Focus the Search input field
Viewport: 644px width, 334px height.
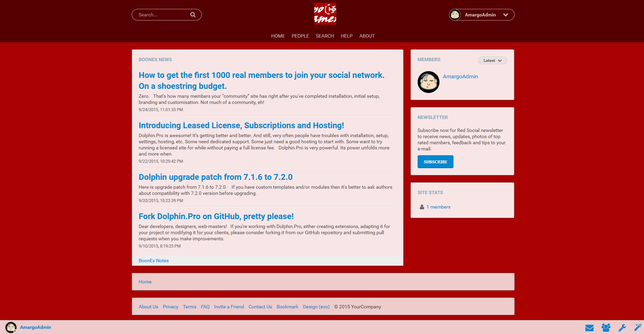pyautogui.click(x=162, y=15)
